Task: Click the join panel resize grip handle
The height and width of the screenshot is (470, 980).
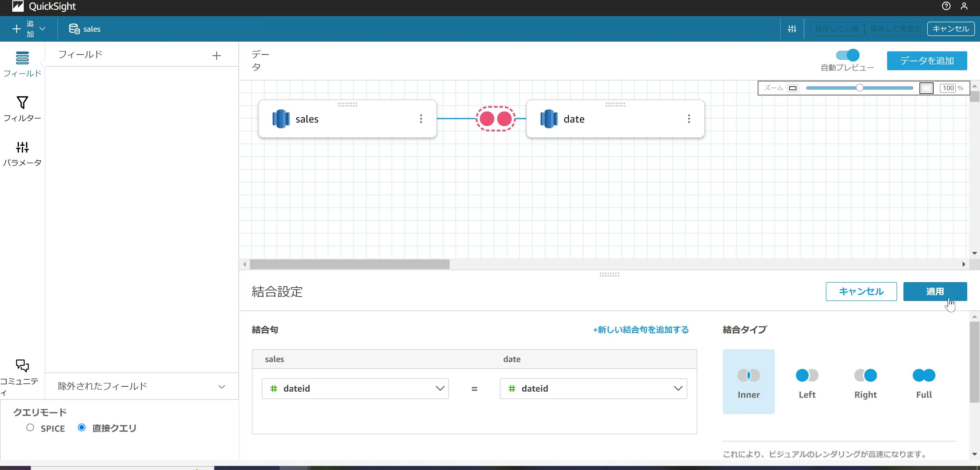Action: pos(609,274)
